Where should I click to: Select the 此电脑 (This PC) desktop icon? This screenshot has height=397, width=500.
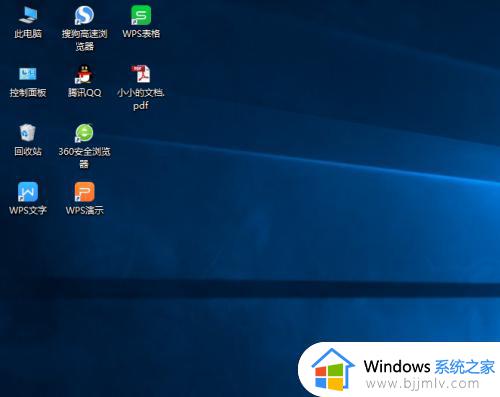pos(28,15)
